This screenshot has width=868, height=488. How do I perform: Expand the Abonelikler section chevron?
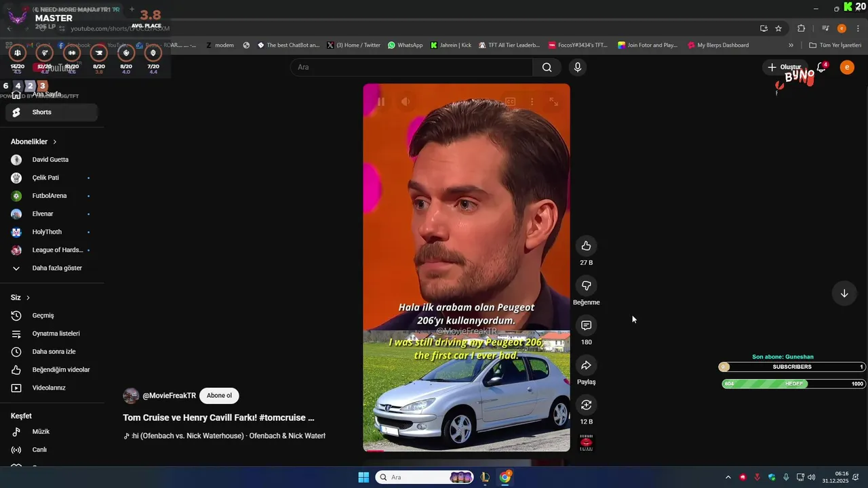click(x=55, y=142)
